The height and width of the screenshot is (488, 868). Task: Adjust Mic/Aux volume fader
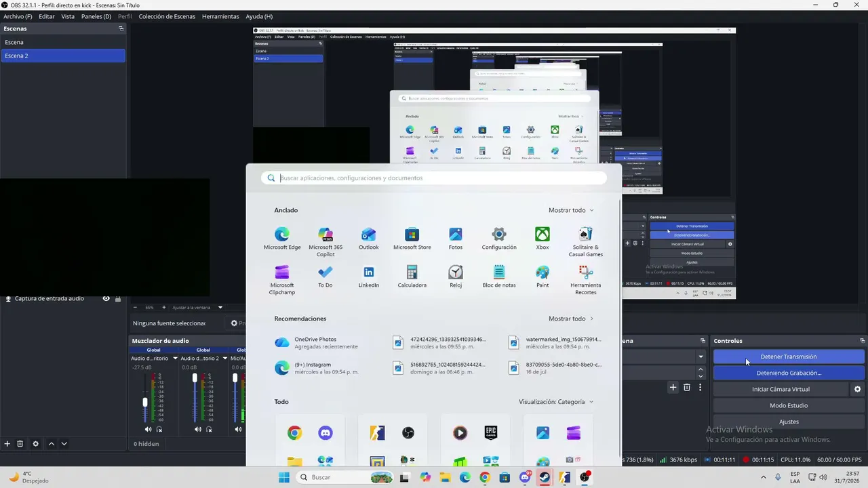(235, 378)
